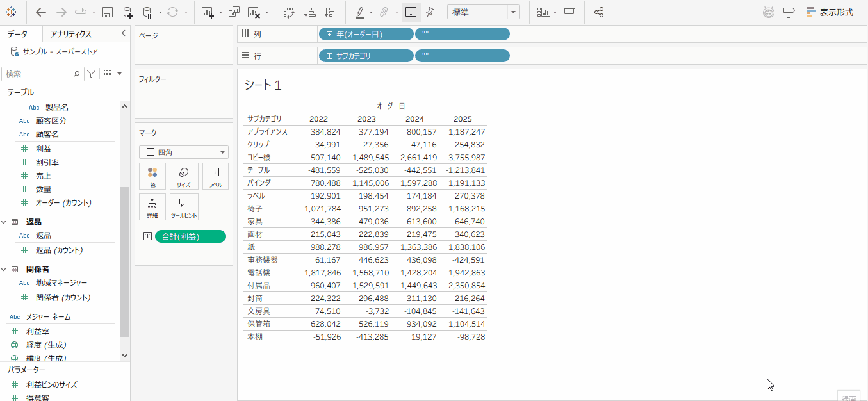The image size is (868, 401).
Task: Click the 検索 field search box
Action: tap(38, 74)
